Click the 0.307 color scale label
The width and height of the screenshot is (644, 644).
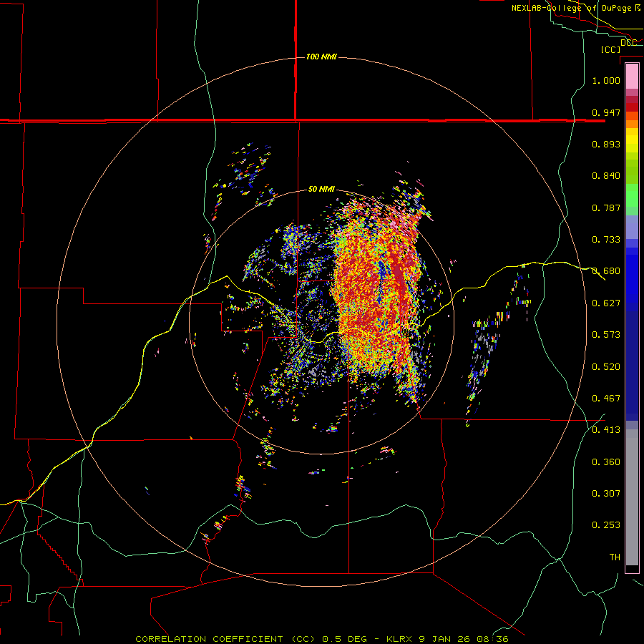606,494
